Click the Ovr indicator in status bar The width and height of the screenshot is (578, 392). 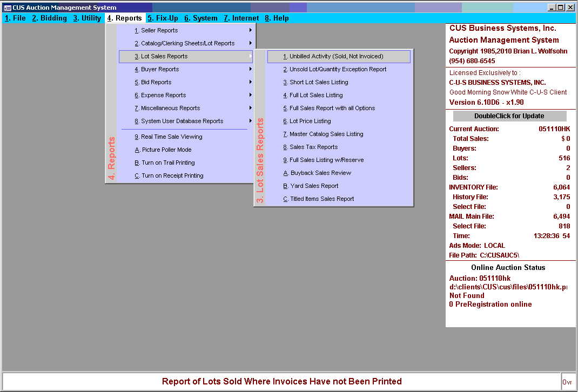[x=567, y=382]
